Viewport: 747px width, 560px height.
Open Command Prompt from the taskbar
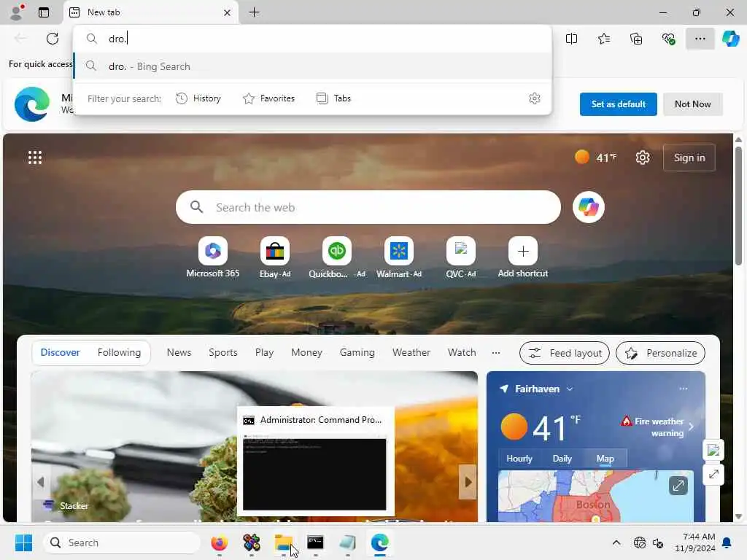tap(315, 542)
